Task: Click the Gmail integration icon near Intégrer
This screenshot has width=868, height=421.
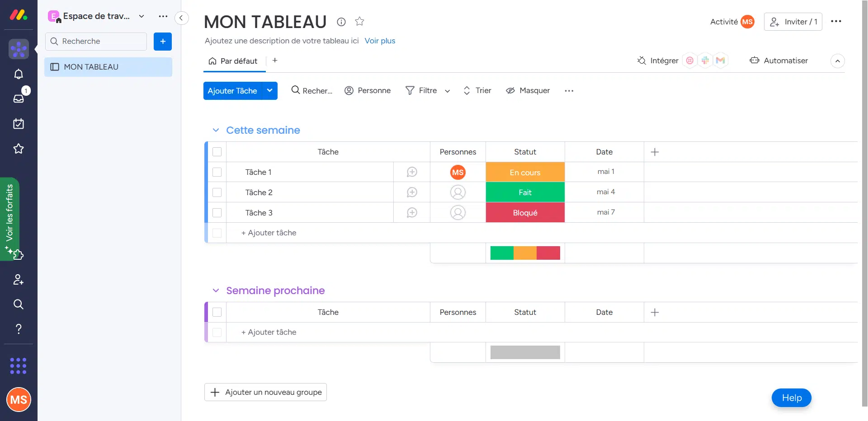Action: (721, 60)
